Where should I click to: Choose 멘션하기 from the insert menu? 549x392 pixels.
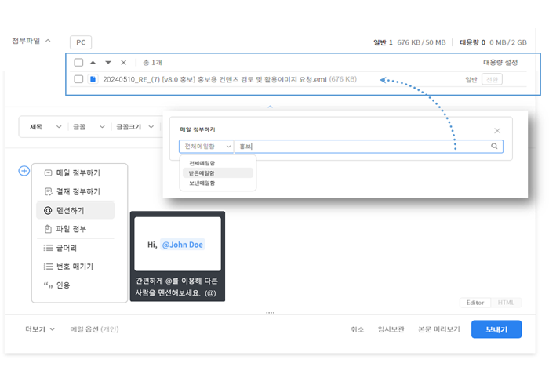76,210
